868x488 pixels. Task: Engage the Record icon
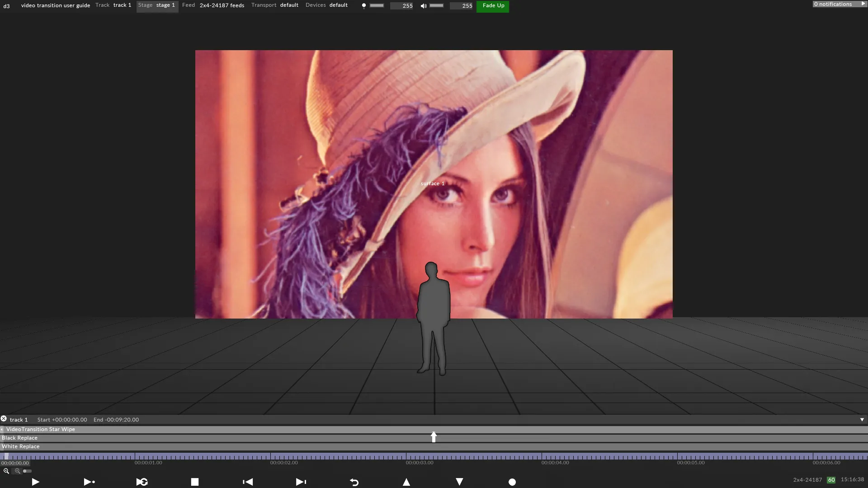pyautogui.click(x=512, y=482)
